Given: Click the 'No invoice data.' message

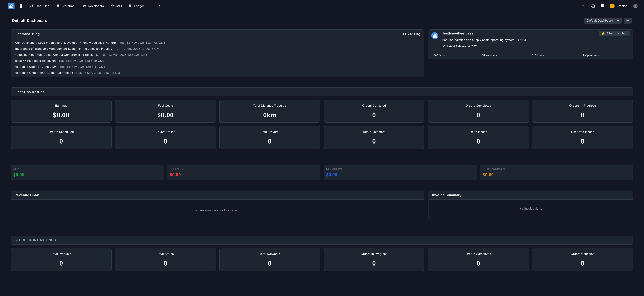Looking at the screenshot, I should [x=531, y=209].
